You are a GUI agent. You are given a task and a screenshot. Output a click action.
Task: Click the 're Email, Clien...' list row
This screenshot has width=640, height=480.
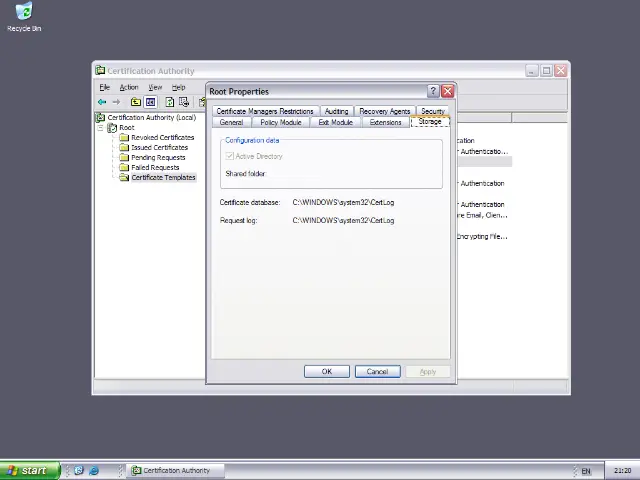482,215
